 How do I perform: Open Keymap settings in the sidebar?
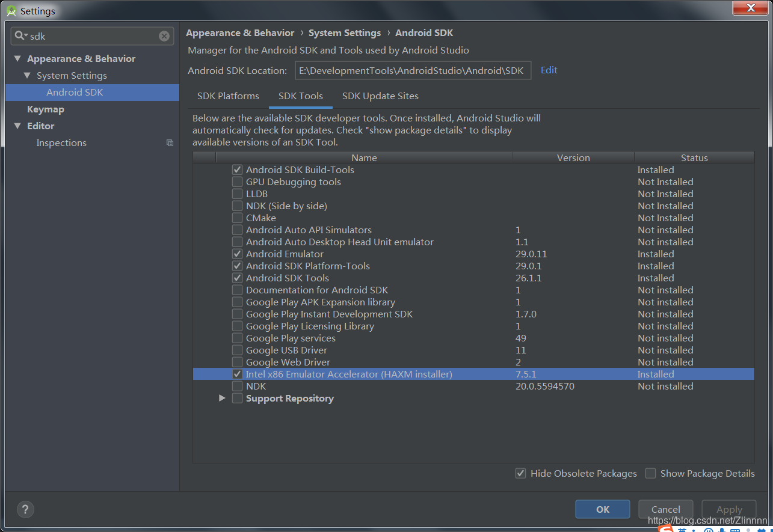(46, 109)
